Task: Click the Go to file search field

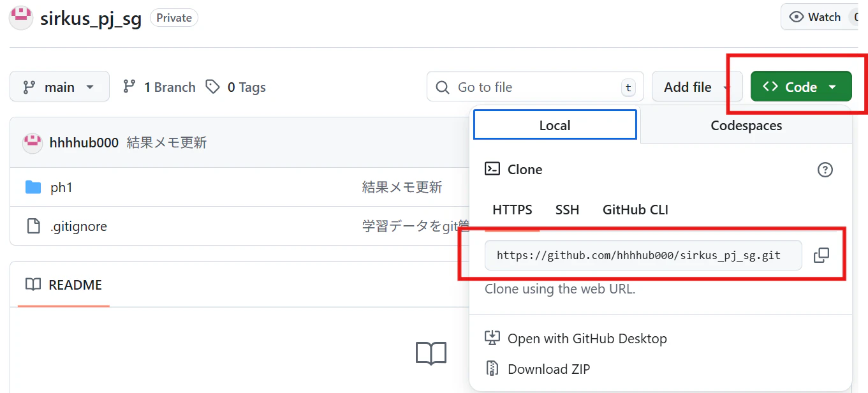Action: click(535, 86)
